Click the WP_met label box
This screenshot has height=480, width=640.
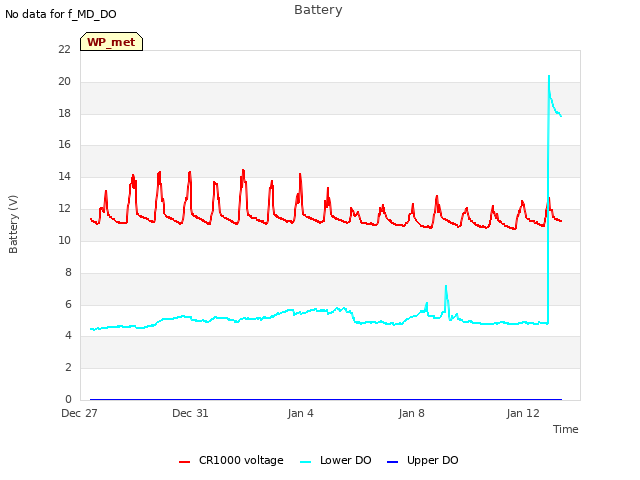111,42
